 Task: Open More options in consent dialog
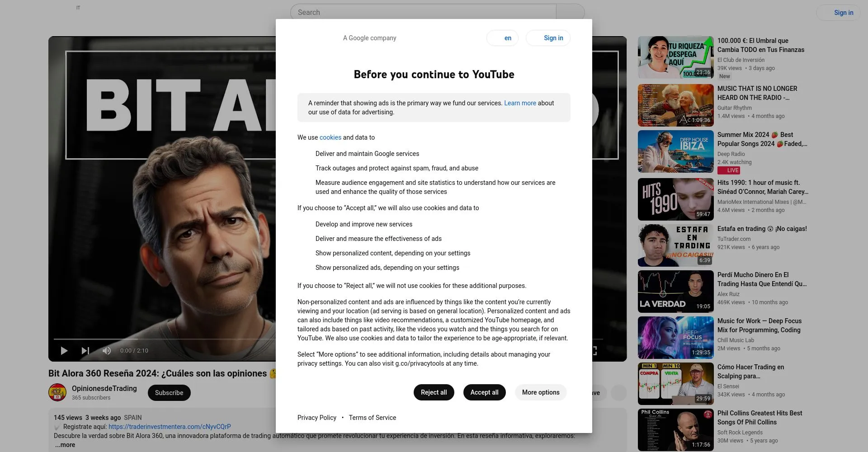click(x=541, y=392)
